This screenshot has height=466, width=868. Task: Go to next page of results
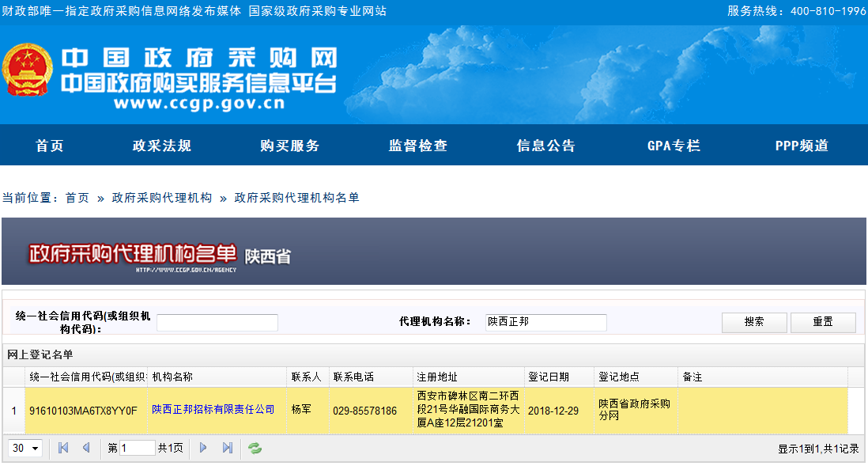coord(203,449)
